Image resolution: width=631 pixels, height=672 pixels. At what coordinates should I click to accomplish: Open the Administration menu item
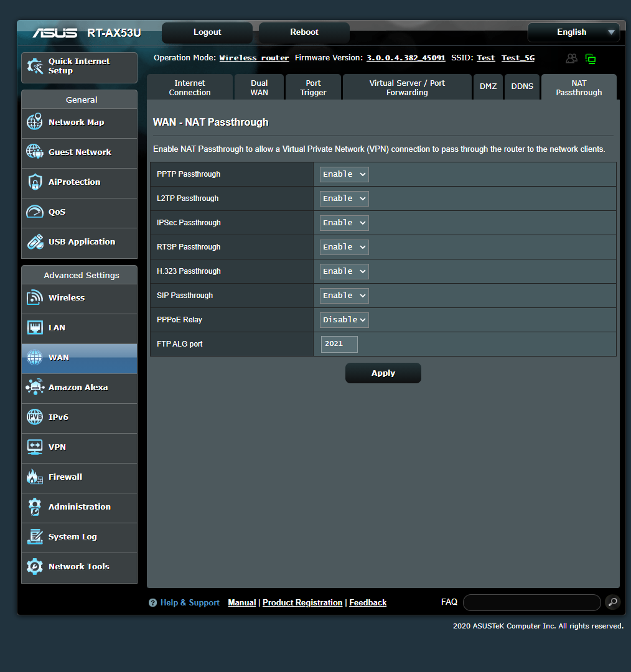tap(79, 508)
